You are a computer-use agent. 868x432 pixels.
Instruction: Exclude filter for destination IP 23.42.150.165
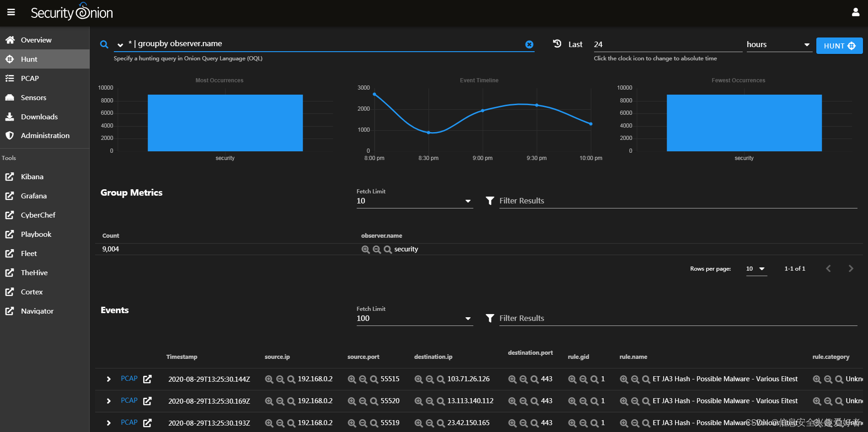tap(430, 423)
